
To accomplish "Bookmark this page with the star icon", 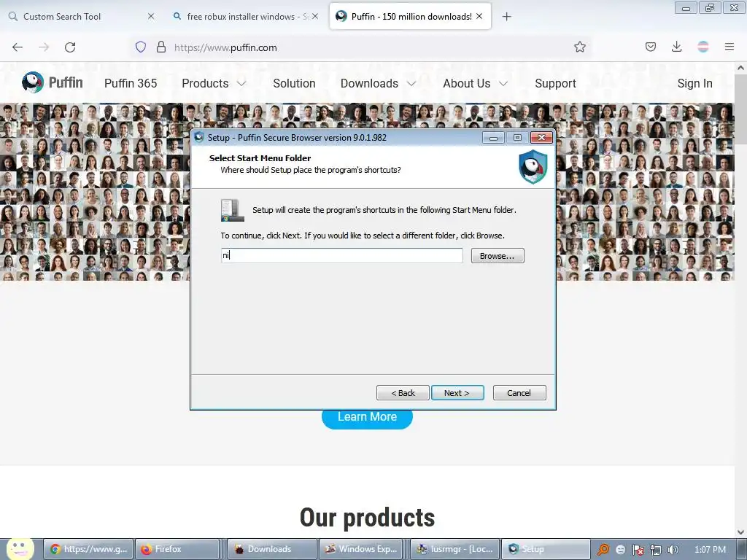I will 580,47.
